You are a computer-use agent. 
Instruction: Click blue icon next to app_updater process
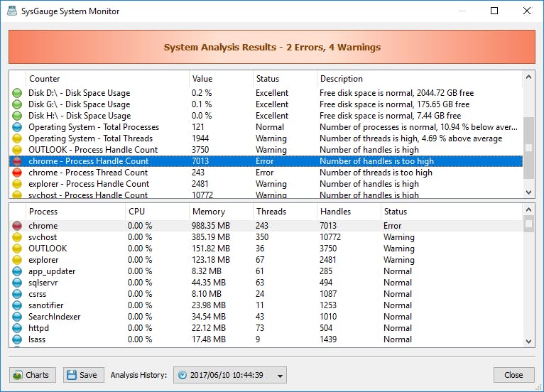[x=17, y=271]
